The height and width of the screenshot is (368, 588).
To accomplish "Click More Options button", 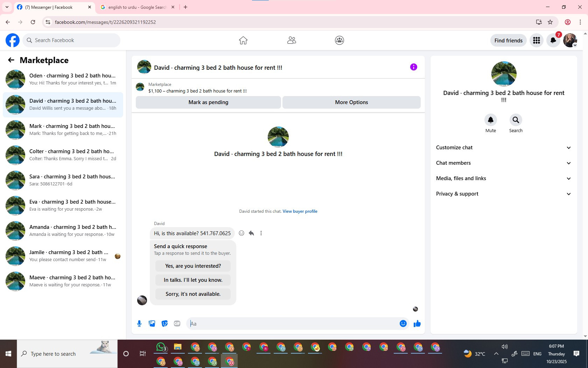I will tap(351, 102).
